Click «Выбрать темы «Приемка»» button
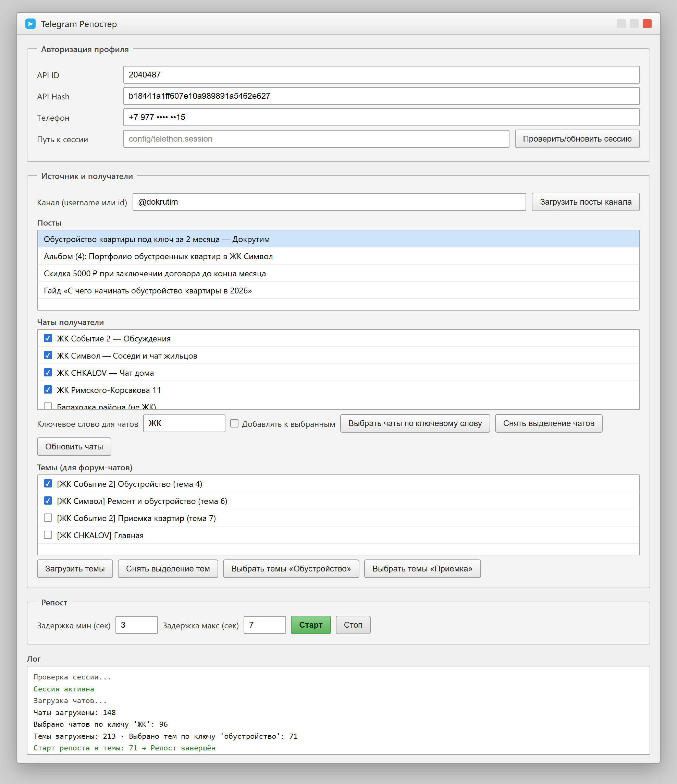The height and width of the screenshot is (784, 677). (x=422, y=569)
